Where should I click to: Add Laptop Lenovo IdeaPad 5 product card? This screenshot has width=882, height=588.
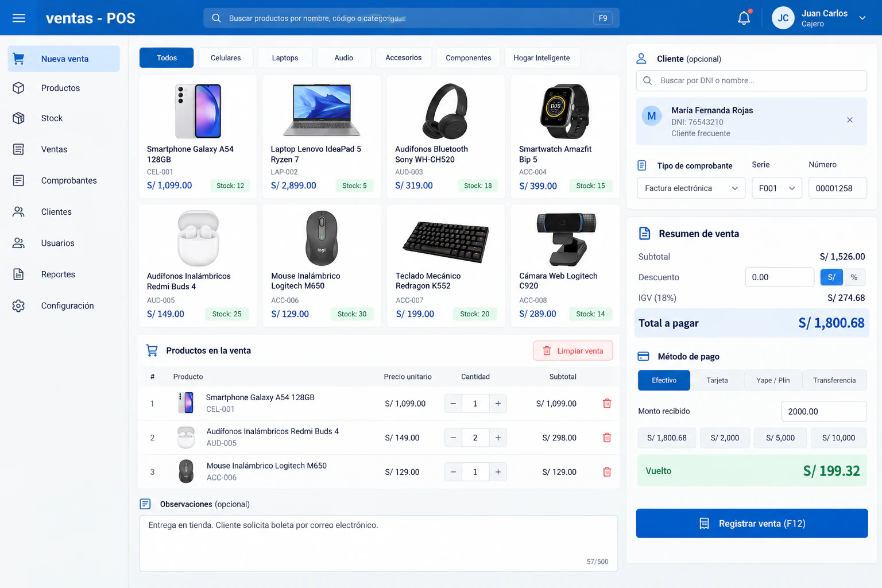point(322,137)
